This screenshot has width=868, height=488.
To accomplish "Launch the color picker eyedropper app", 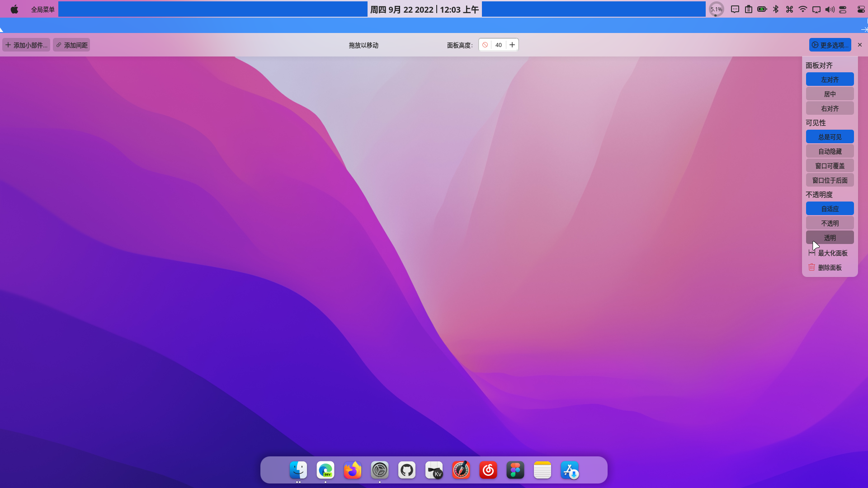I will click(x=461, y=470).
